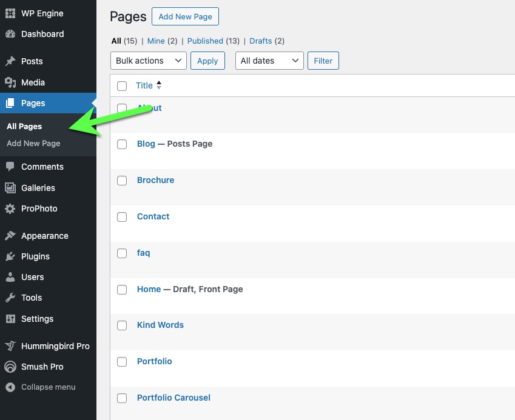This screenshot has width=515, height=420.
Task: Filter by Drafts pages
Action: 261,41
